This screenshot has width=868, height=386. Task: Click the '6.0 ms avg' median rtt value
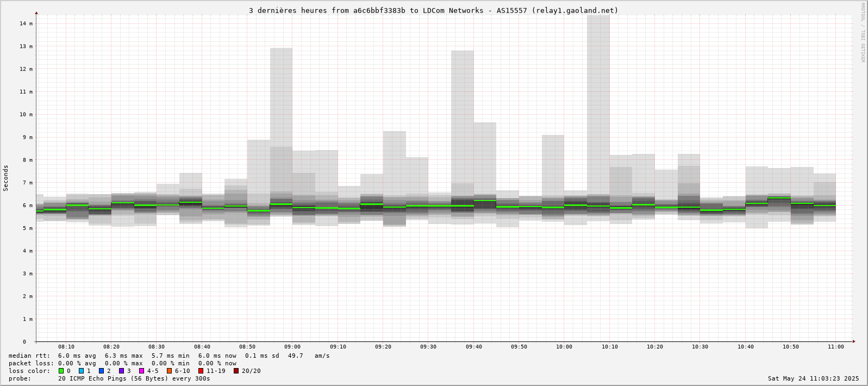(77, 356)
